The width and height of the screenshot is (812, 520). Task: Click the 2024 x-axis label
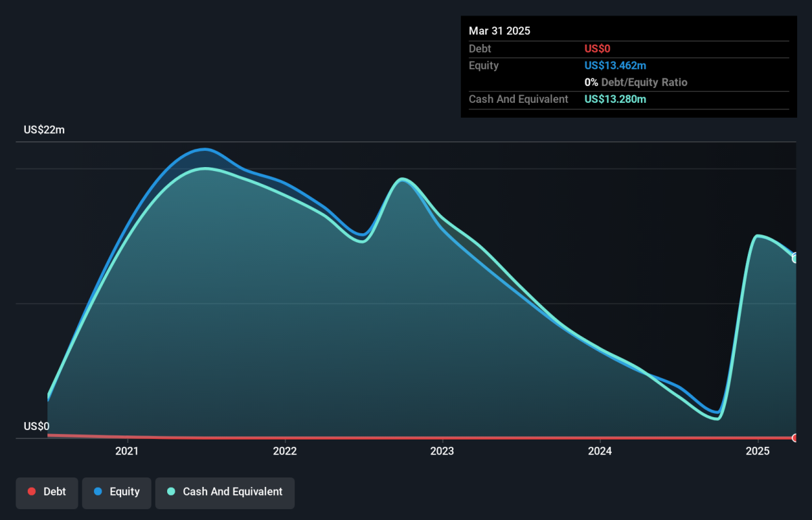[600, 451]
